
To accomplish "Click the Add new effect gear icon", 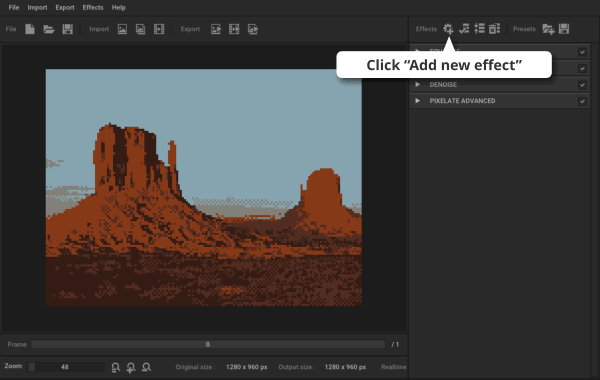I will click(x=448, y=29).
